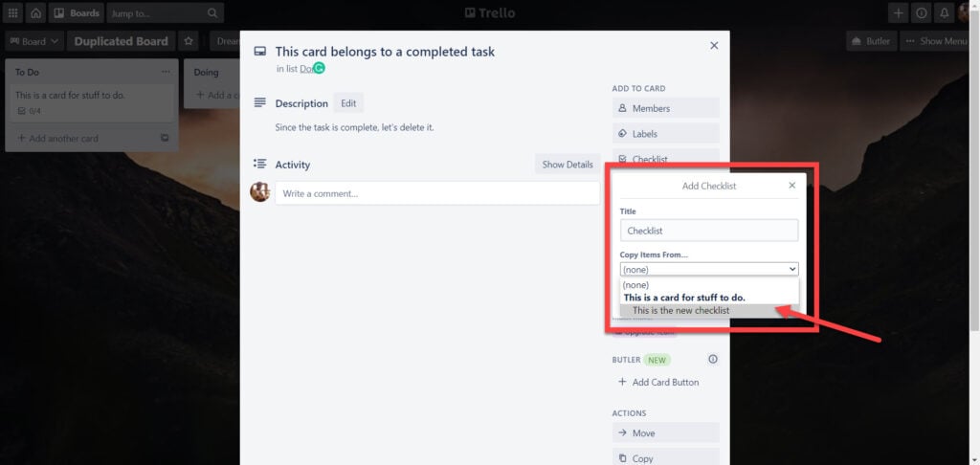Close the Add Checklist popup
The width and height of the screenshot is (980, 465).
point(792,186)
